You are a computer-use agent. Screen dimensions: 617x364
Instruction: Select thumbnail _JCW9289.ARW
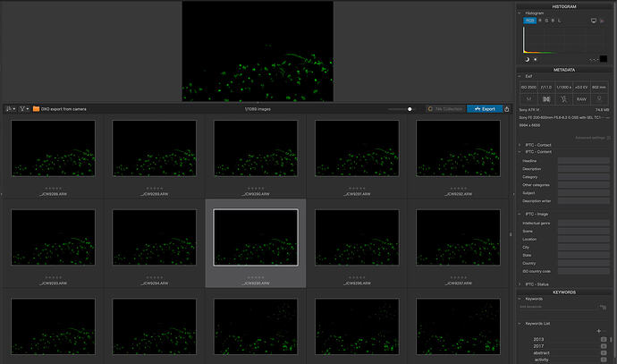coord(154,148)
